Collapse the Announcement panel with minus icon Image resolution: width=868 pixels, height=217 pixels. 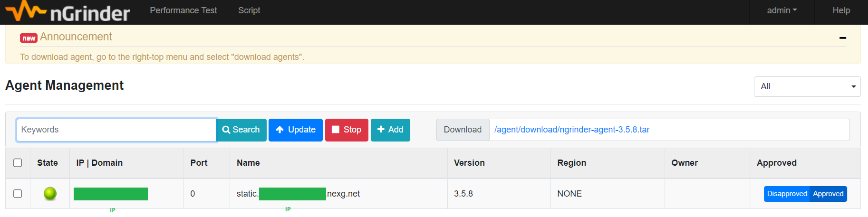click(843, 38)
